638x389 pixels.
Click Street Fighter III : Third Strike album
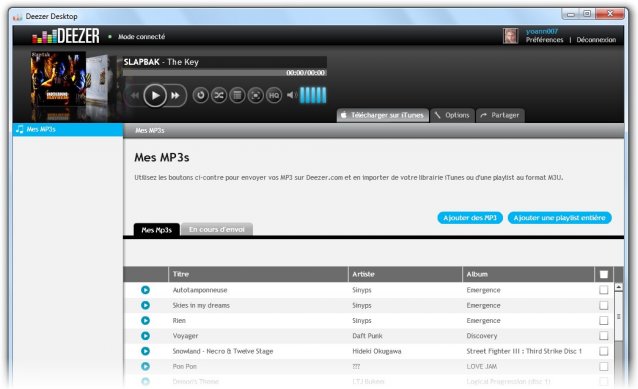[x=524, y=351]
